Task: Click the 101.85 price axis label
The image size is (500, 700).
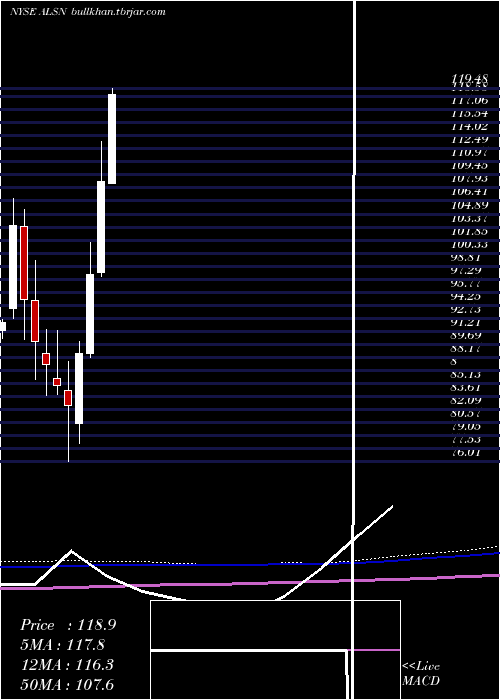Action: tap(470, 232)
